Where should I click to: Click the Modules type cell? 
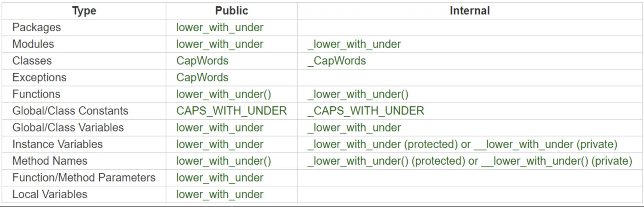pyautogui.click(x=33, y=44)
